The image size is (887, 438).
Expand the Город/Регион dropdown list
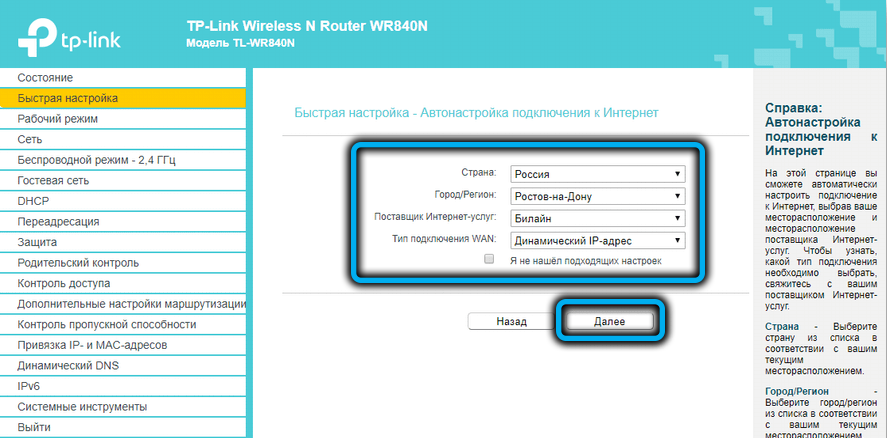point(596,196)
